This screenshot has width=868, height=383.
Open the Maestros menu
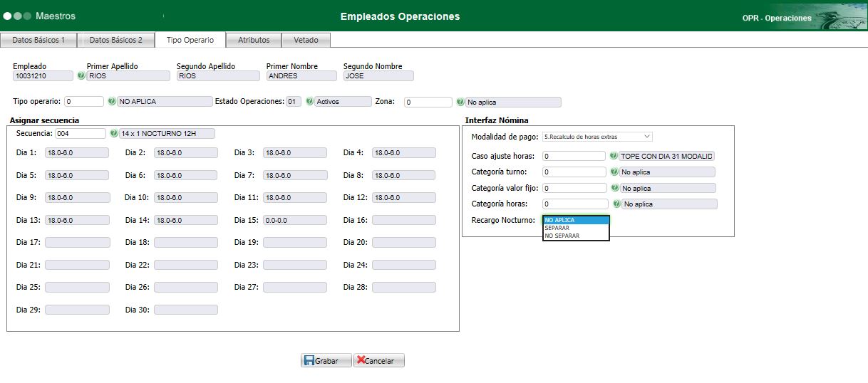(55, 16)
